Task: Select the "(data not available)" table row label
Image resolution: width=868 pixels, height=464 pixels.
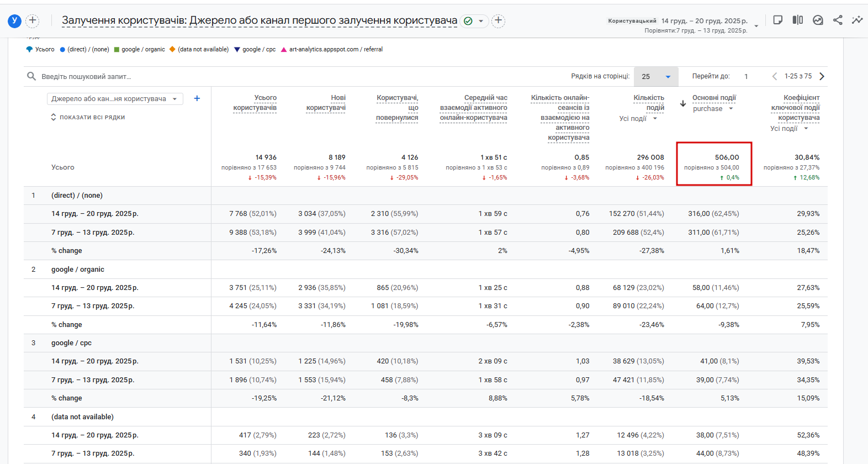Action: click(x=82, y=417)
